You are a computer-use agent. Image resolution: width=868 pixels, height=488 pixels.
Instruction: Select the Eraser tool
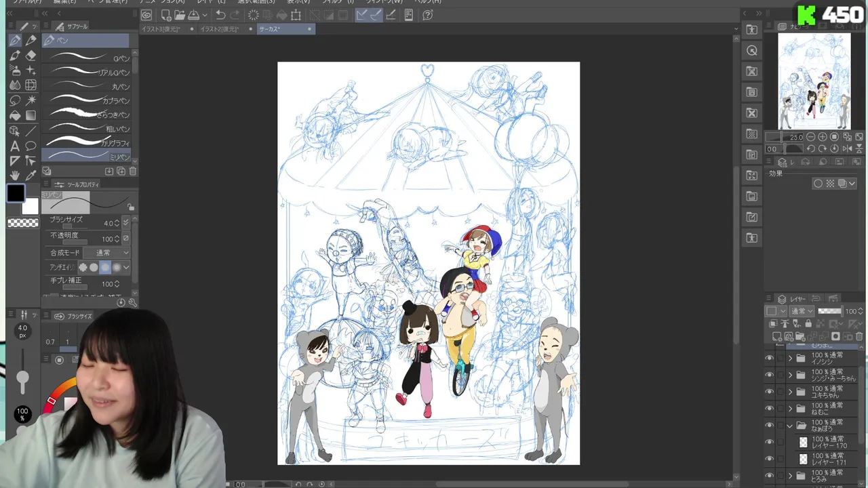31,56
